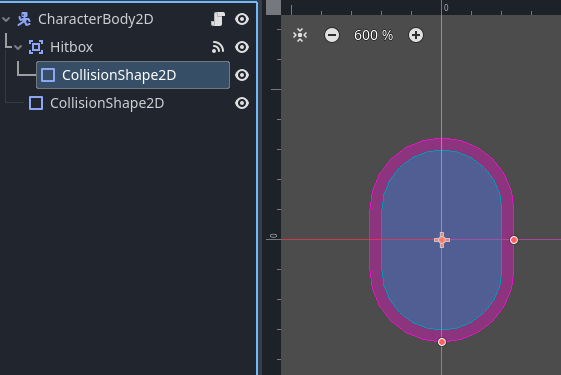Select the Hitbox Area2D node

click(71, 47)
